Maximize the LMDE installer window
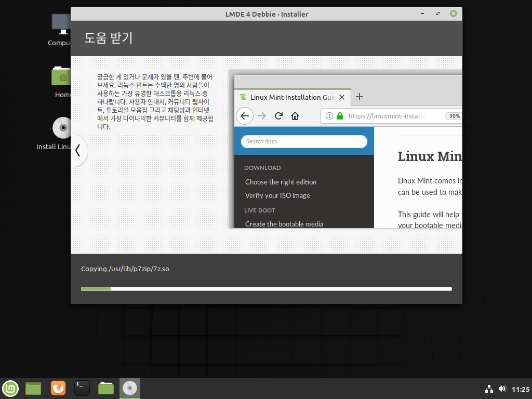Viewport: 532px width, 399px height. click(438, 14)
